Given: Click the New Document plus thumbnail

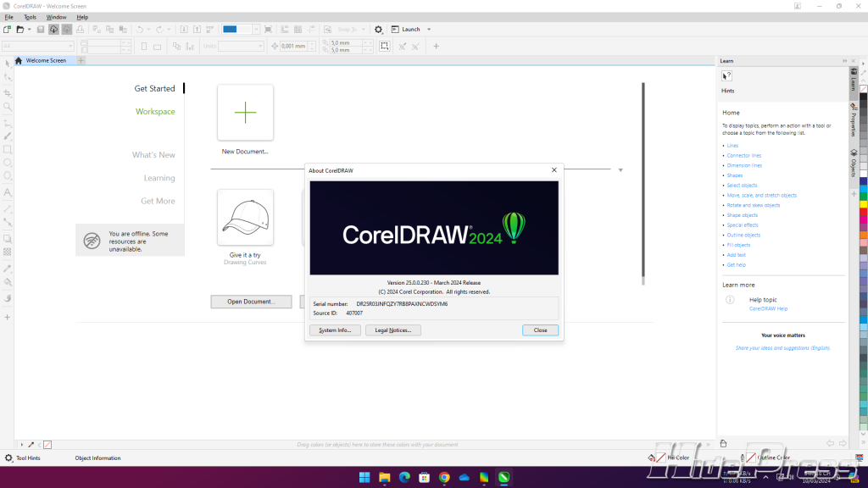Looking at the screenshot, I should click(x=245, y=113).
